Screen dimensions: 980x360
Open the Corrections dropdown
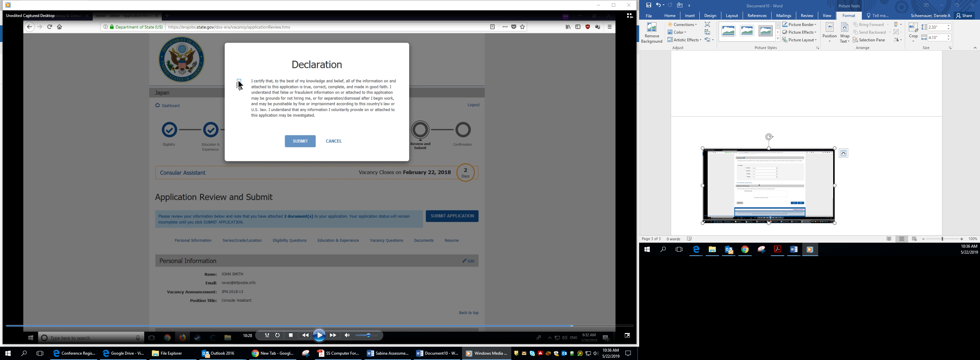pyautogui.click(x=682, y=25)
